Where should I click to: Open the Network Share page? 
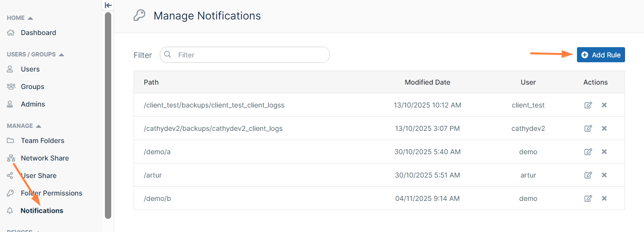coord(45,158)
